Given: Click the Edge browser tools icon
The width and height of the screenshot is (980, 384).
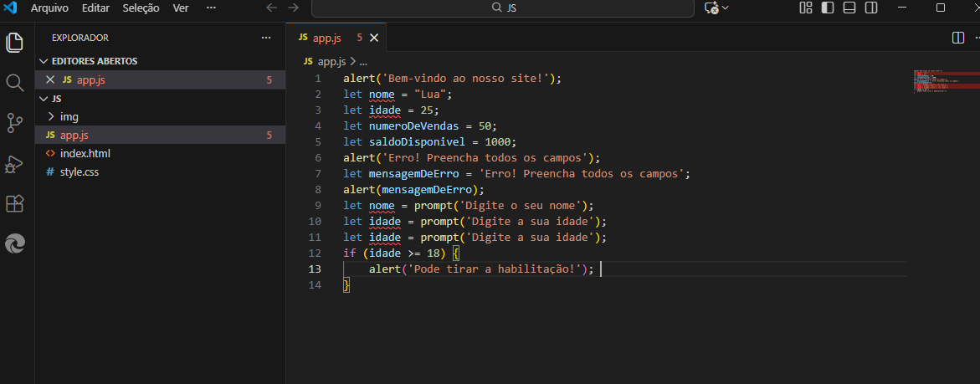Looking at the screenshot, I should pos(14,243).
